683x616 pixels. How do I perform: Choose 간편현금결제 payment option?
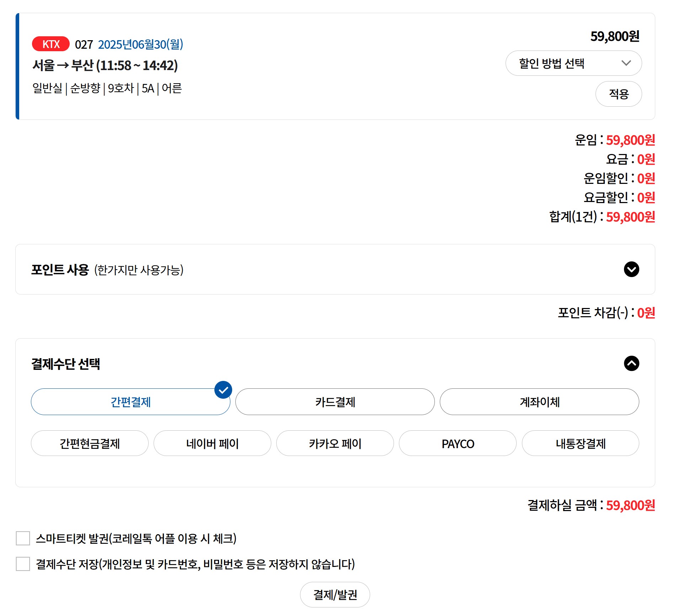(x=89, y=443)
